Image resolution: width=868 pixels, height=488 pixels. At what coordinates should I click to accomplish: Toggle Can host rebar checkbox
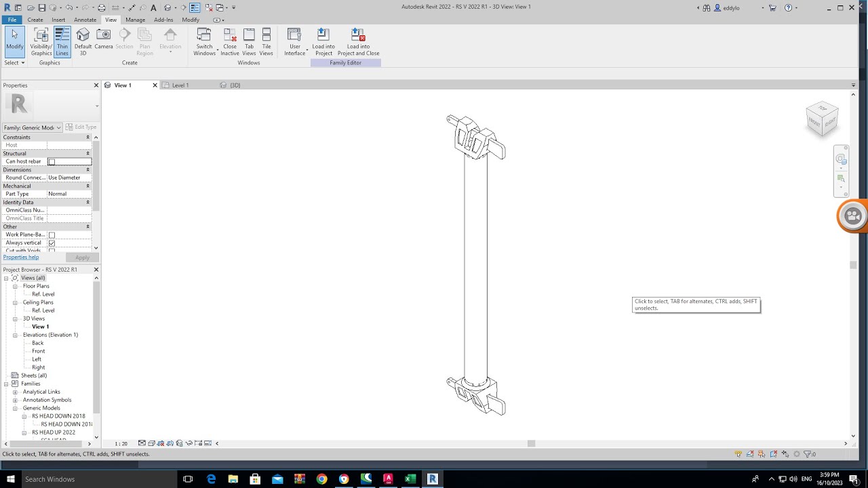(52, 161)
